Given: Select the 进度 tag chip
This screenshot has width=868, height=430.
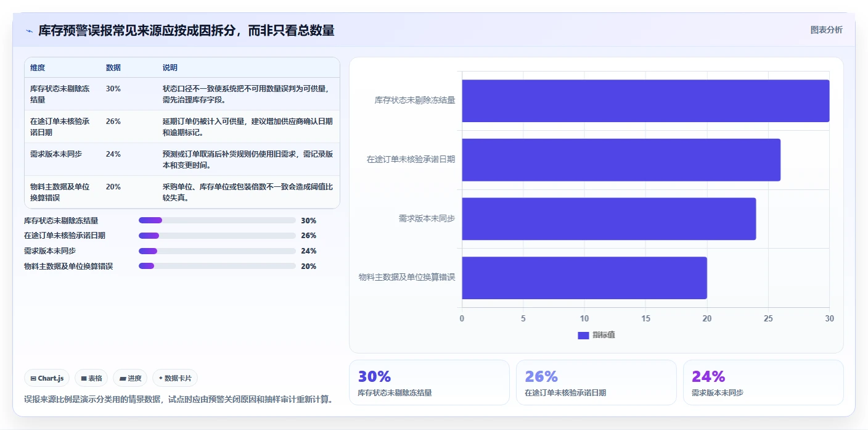Looking at the screenshot, I should point(131,378).
